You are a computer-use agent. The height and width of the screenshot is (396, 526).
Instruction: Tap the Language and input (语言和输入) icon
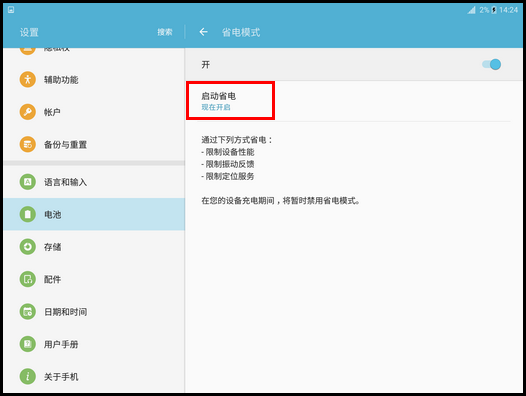pyautogui.click(x=28, y=182)
